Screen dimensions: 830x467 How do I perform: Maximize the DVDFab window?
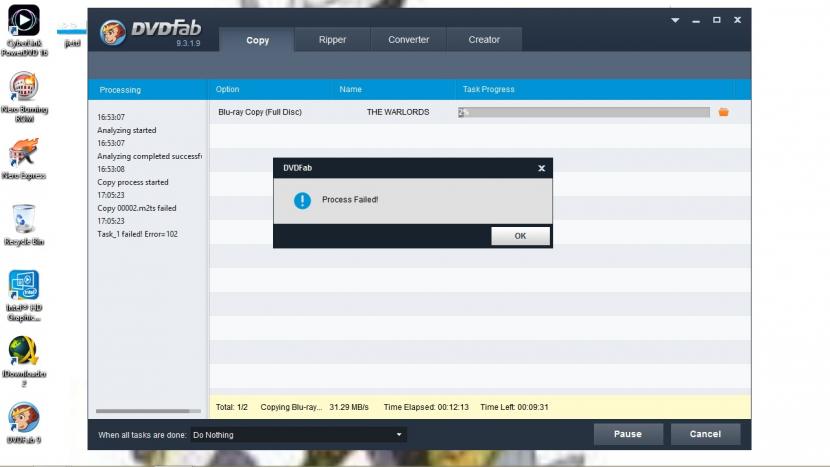(x=717, y=20)
